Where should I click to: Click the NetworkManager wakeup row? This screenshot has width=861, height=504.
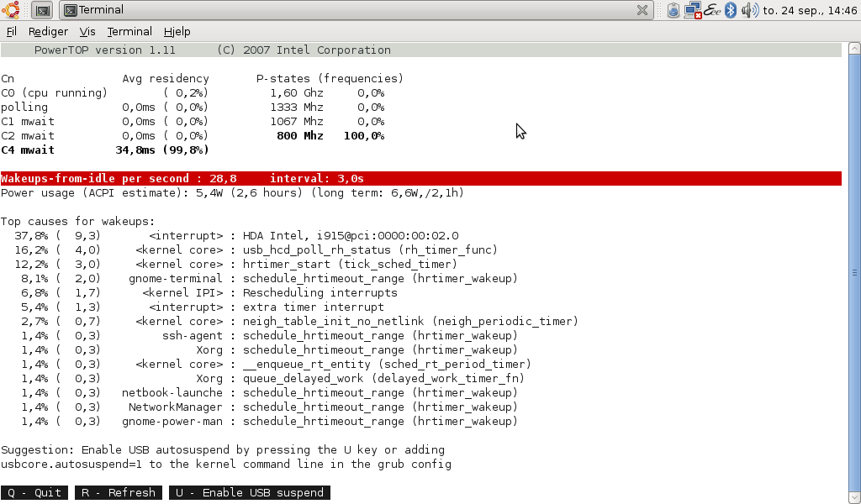pos(270,407)
